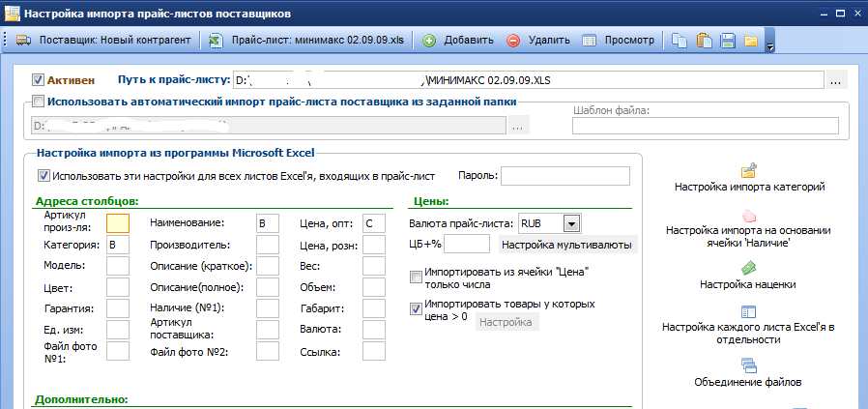Click the Категория column field
Viewport: 868px width, 409px height.
(117, 245)
